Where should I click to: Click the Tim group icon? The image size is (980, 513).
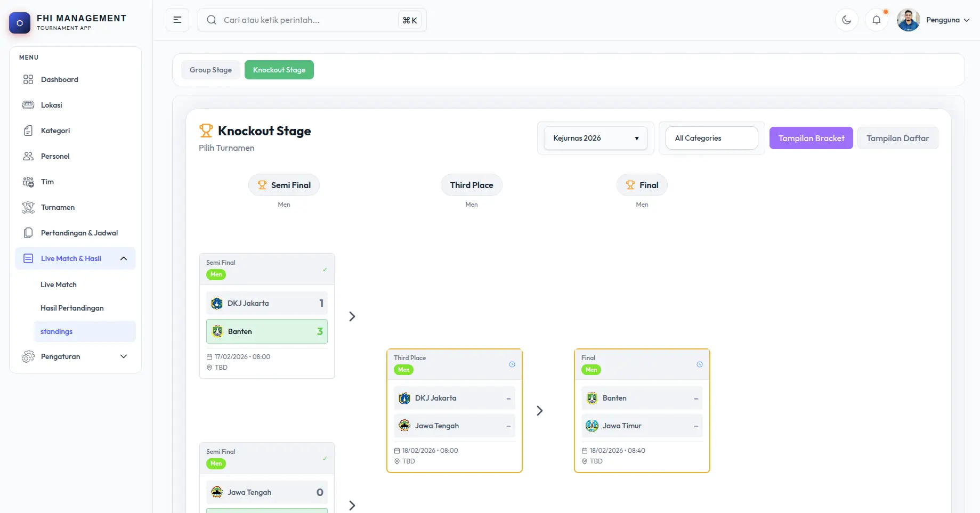28,182
